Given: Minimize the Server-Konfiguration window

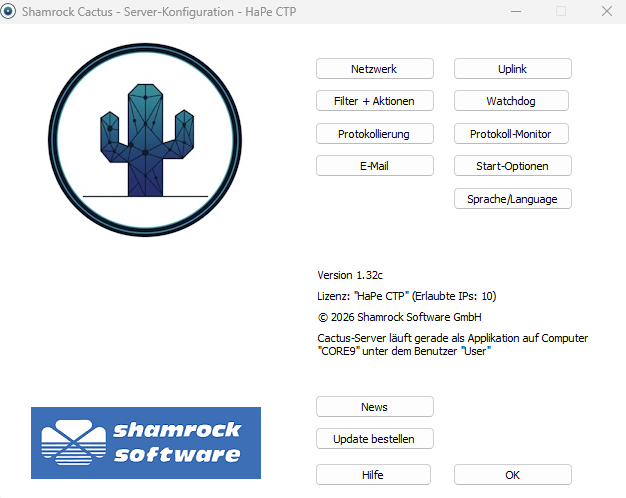Looking at the screenshot, I should pyautogui.click(x=516, y=11).
